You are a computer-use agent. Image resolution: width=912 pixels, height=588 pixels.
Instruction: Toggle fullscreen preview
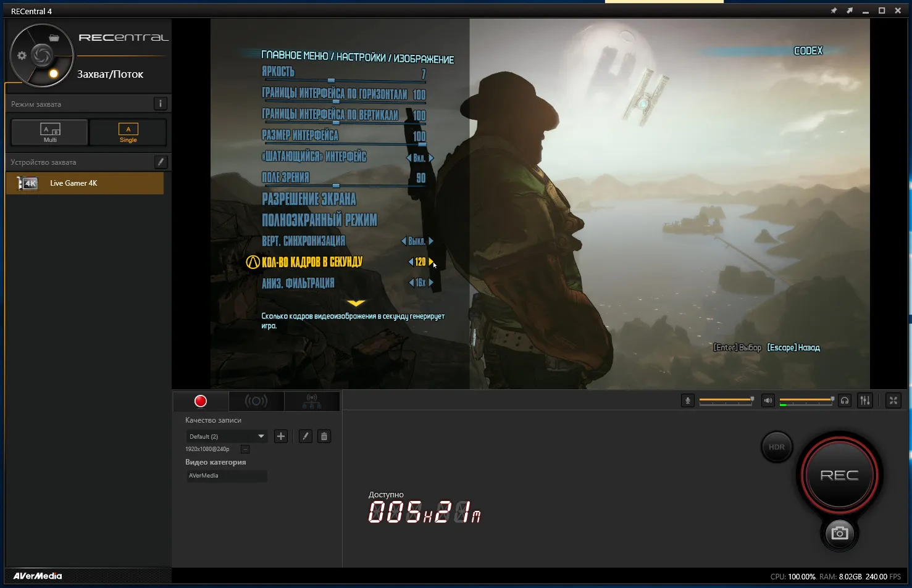(893, 400)
